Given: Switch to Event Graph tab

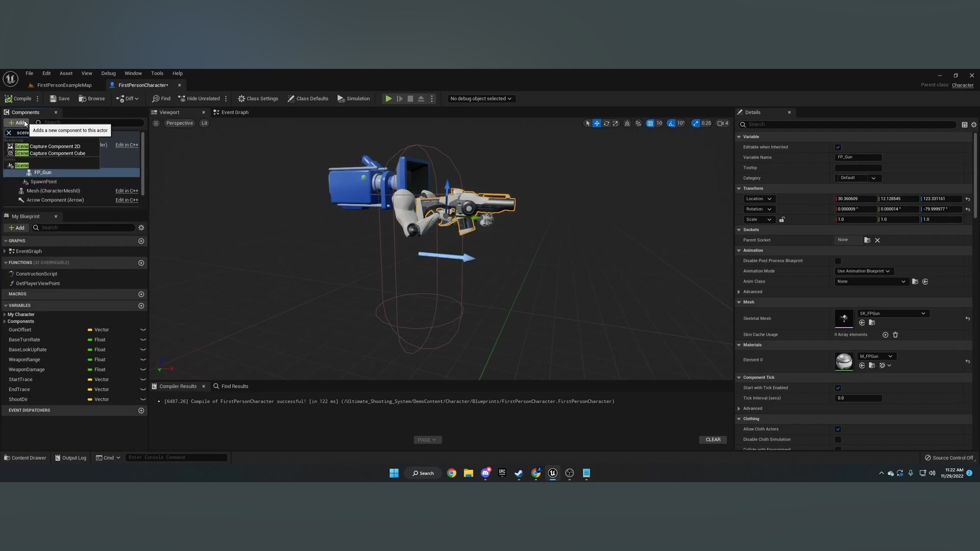Looking at the screenshot, I should (231, 112).
